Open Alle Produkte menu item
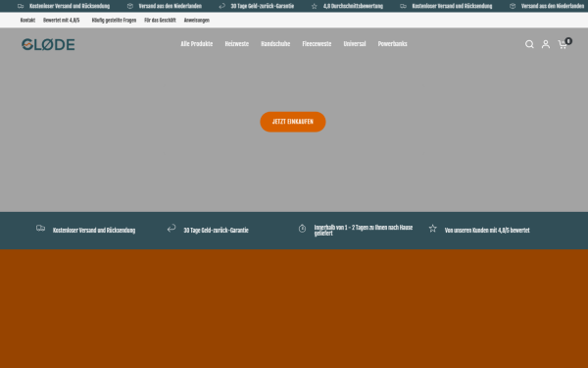Viewport: 588px width, 368px height. tap(197, 44)
